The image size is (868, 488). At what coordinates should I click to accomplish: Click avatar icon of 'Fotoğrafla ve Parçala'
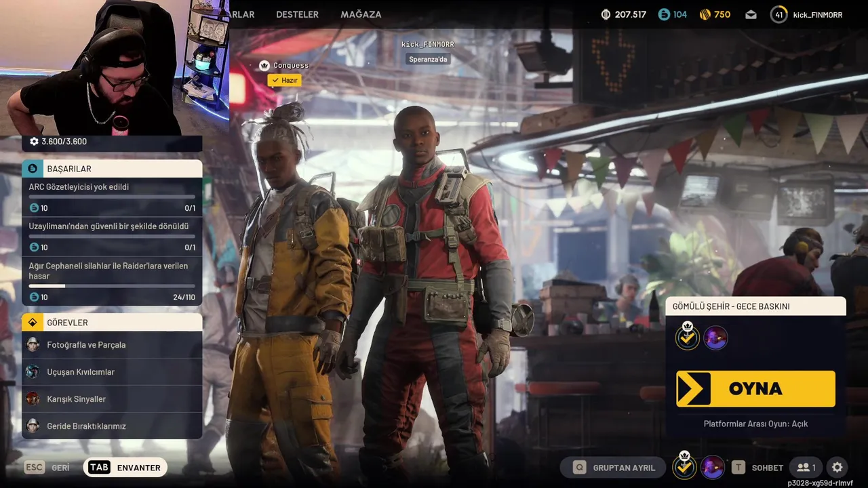pos(33,345)
